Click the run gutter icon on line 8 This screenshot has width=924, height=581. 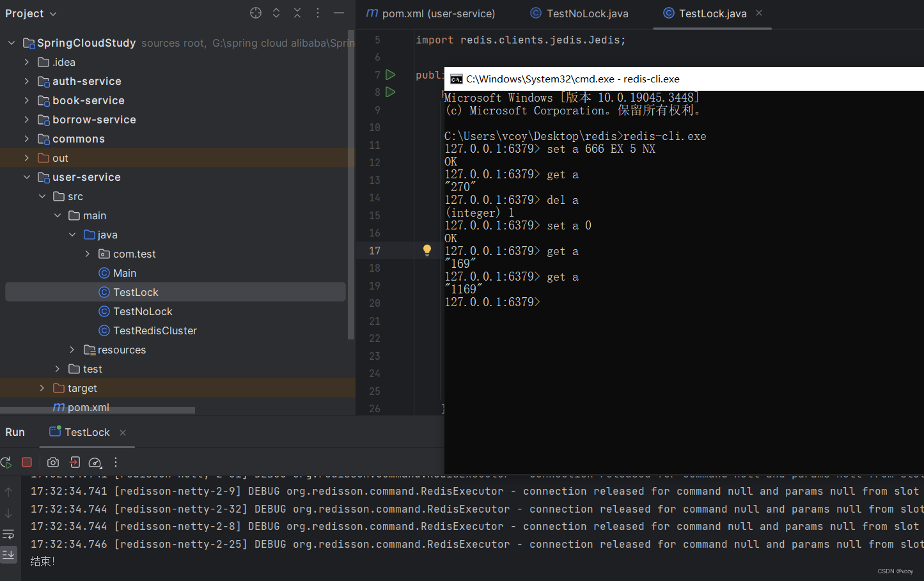(391, 92)
